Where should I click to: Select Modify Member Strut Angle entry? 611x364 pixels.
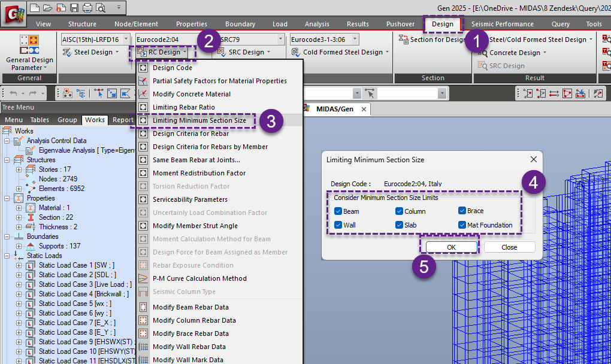[x=220, y=226]
